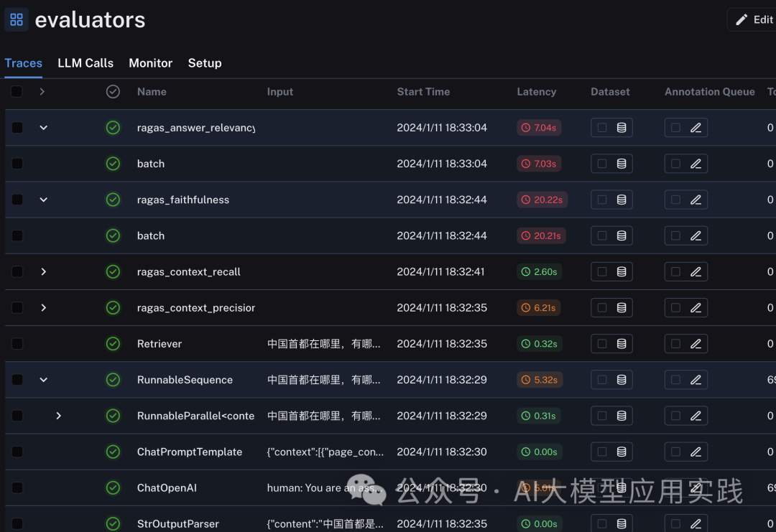Click dataset database icon for RunnableSequence row
776x532 pixels.
click(x=622, y=380)
